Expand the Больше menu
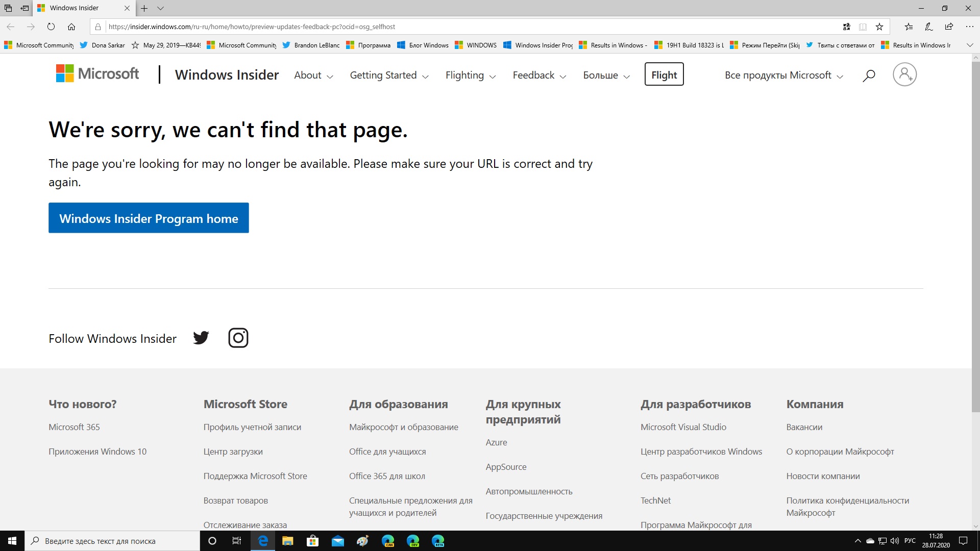 coord(606,76)
